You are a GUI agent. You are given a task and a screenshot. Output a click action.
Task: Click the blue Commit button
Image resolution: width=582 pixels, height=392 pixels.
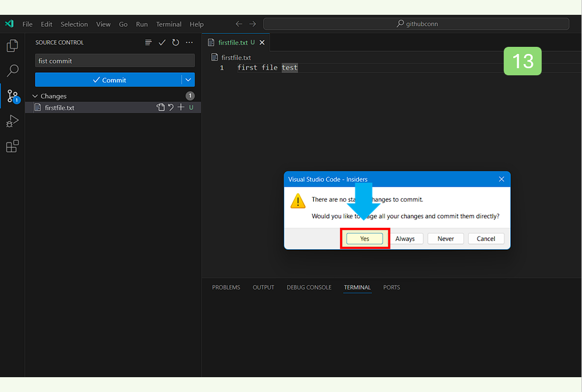[x=109, y=79]
